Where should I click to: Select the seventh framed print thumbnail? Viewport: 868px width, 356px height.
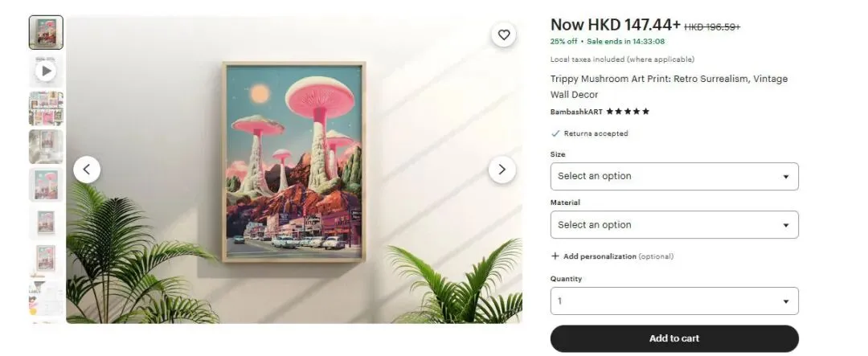click(x=46, y=260)
